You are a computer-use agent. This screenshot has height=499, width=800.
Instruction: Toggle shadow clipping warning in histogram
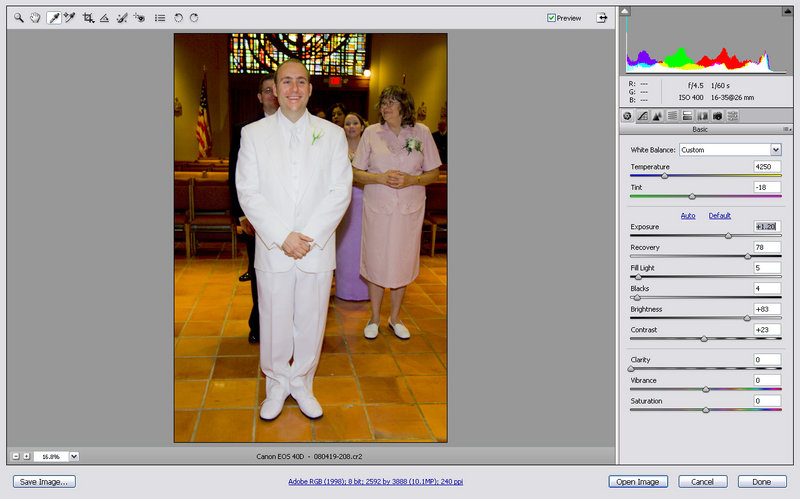625,11
